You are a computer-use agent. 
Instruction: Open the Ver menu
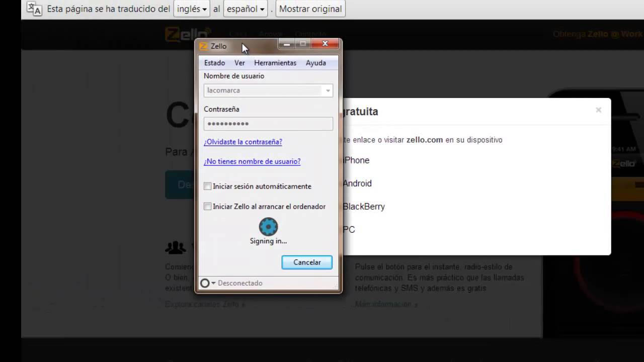click(239, 63)
